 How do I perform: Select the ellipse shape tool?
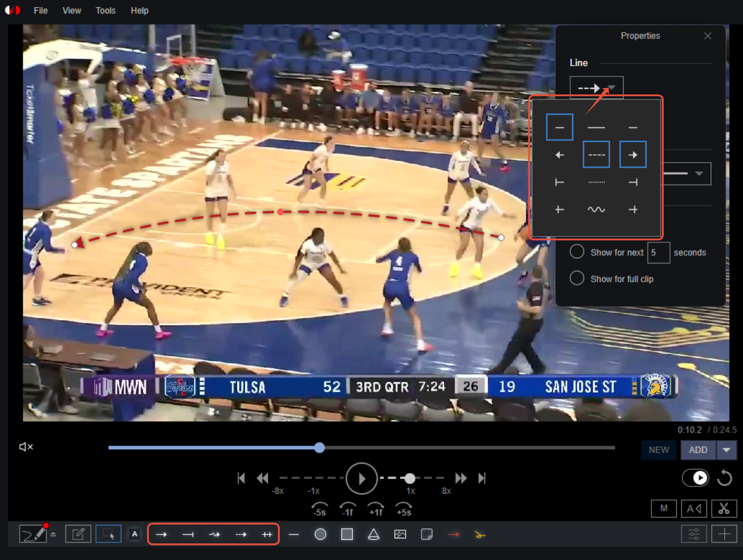pyautogui.click(x=320, y=534)
